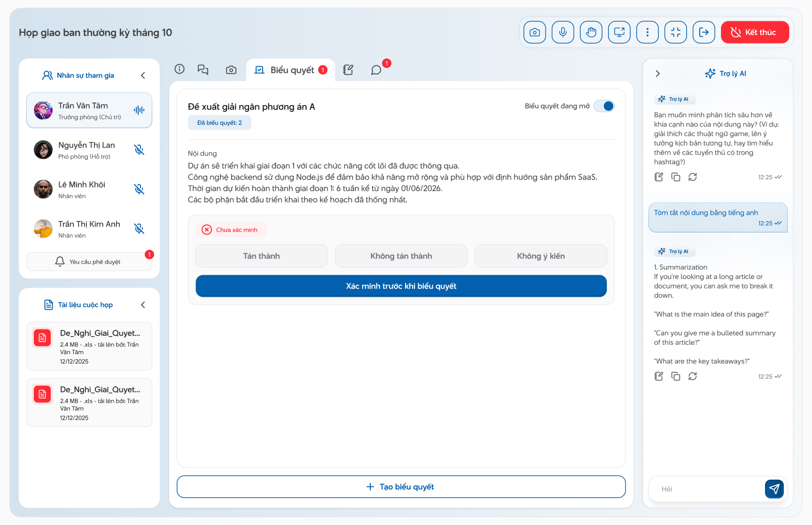Save first AI reply to notes

tap(659, 177)
